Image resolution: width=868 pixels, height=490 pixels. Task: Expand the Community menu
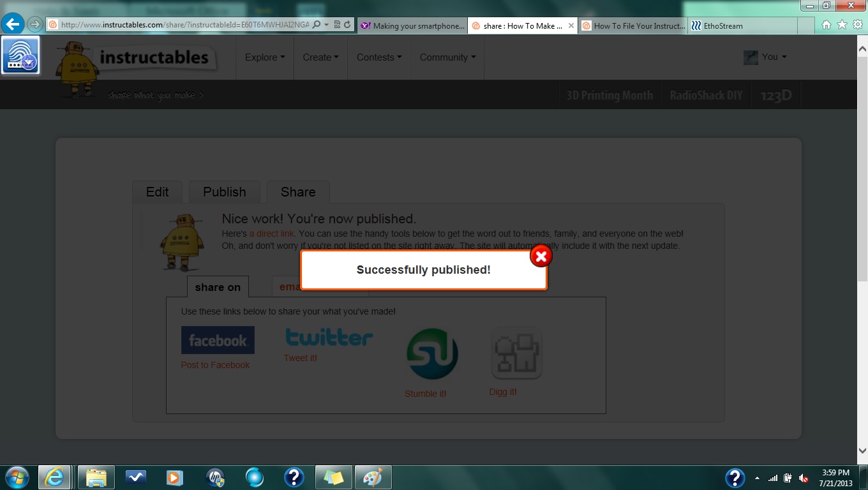click(x=447, y=57)
